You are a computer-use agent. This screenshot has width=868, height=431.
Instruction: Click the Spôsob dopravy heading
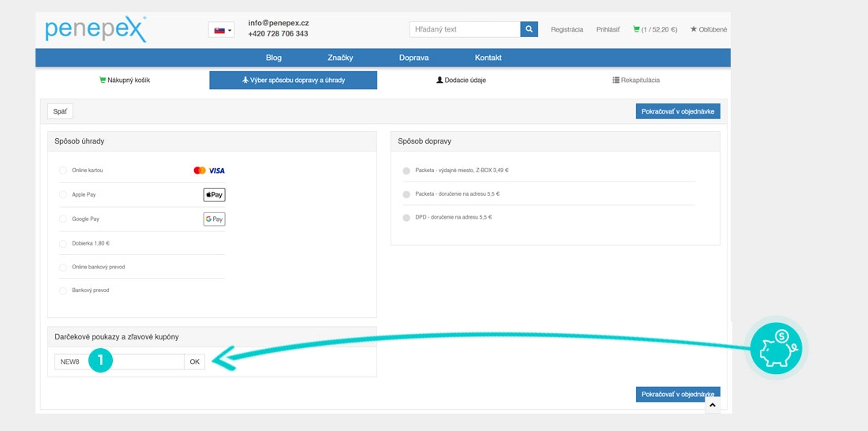pos(425,141)
